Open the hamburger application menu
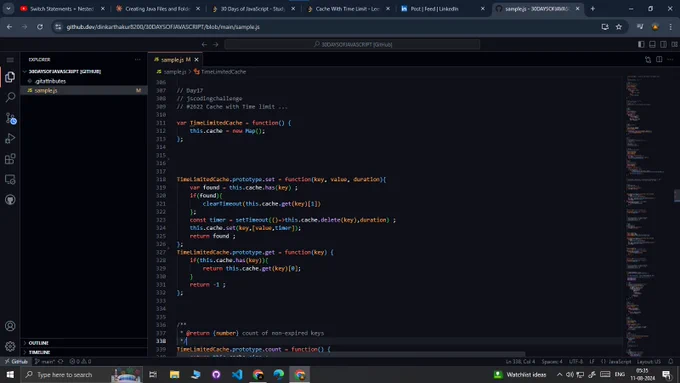The width and height of the screenshot is (680, 383). (x=10, y=60)
